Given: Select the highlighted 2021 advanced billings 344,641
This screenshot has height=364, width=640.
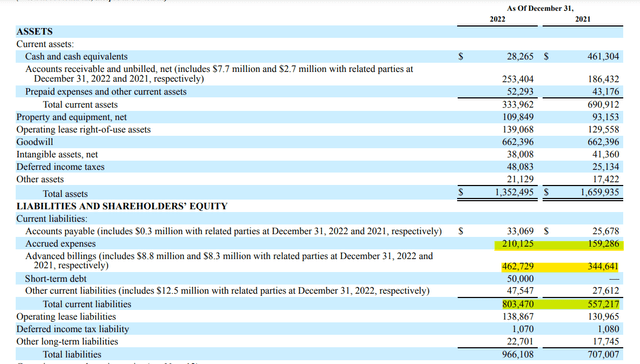Looking at the screenshot, I should pos(603,266).
